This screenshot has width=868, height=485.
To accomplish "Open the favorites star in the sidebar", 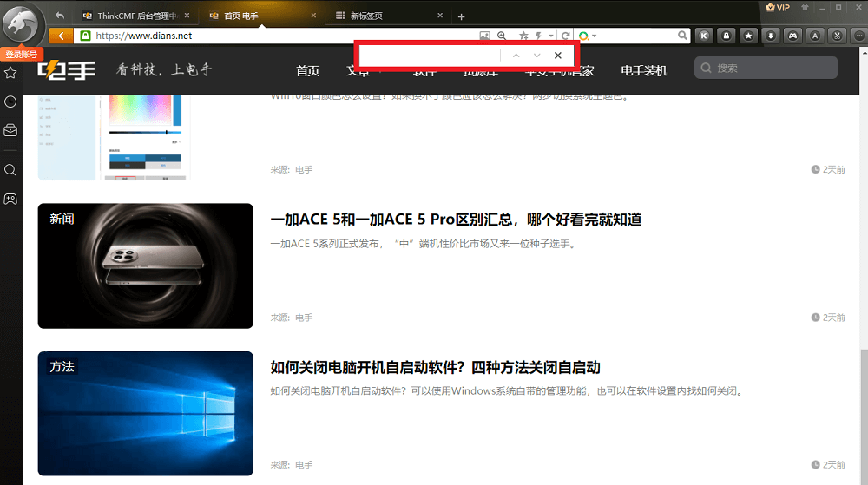I will point(10,73).
